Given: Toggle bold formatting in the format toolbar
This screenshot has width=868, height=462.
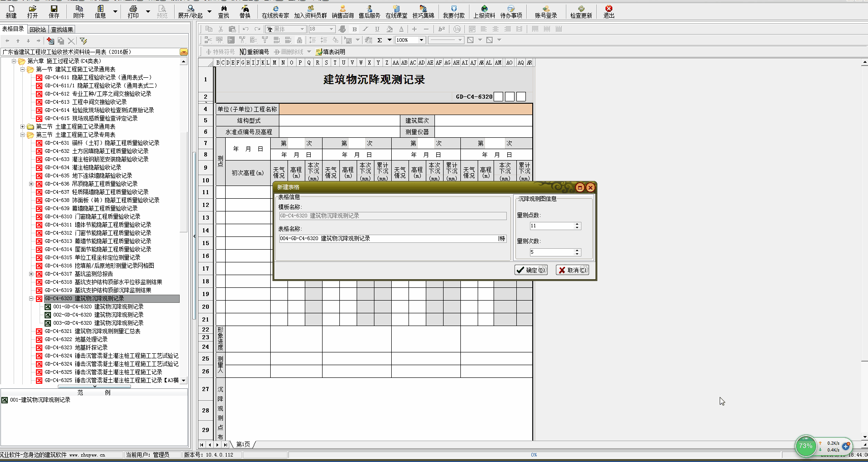Looking at the screenshot, I should click(354, 29).
